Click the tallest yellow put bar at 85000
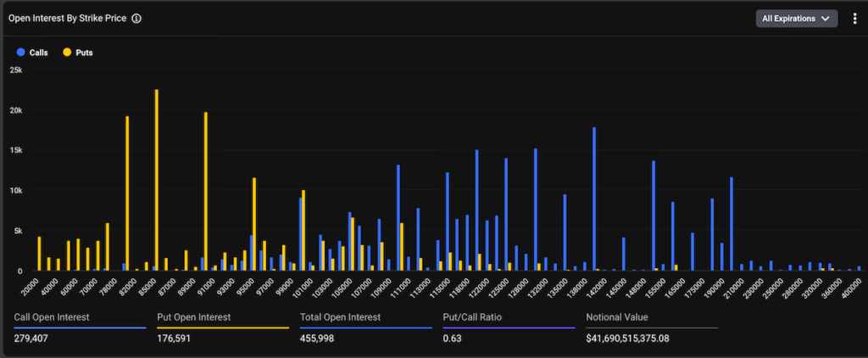The width and height of the screenshot is (868, 358). pyautogui.click(x=157, y=180)
